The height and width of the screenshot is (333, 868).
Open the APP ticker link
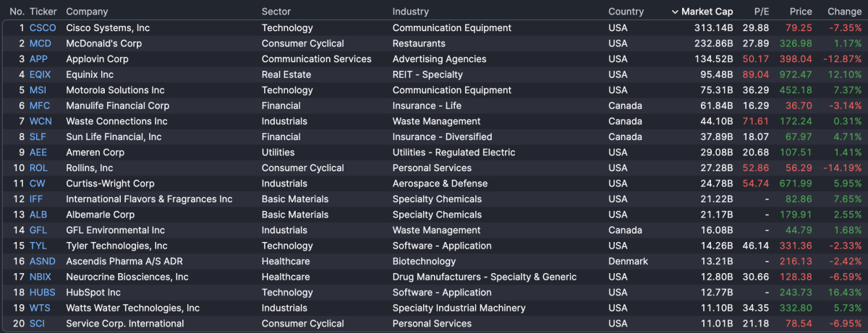pyautogui.click(x=38, y=59)
